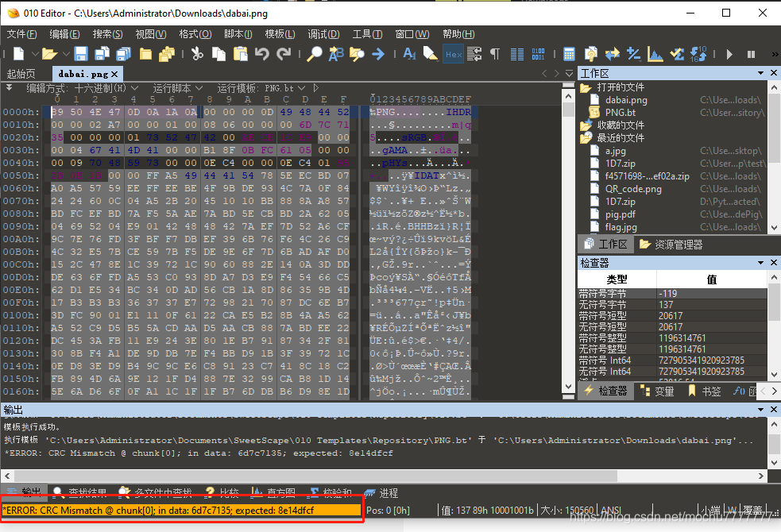The height and width of the screenshot is (532, 781).
Task: Save the file with the floppy disk icon
Action: click(x=81, y=54)
